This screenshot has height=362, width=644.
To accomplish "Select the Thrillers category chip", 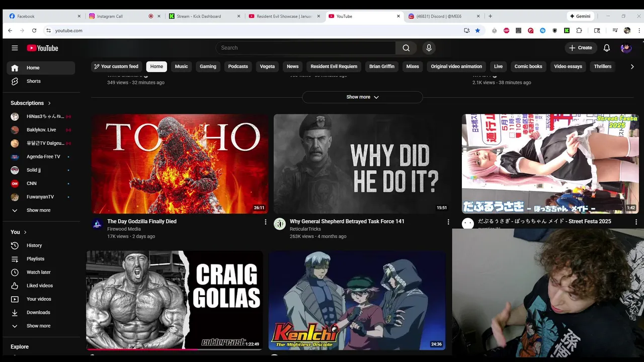I will click(602, 66).
